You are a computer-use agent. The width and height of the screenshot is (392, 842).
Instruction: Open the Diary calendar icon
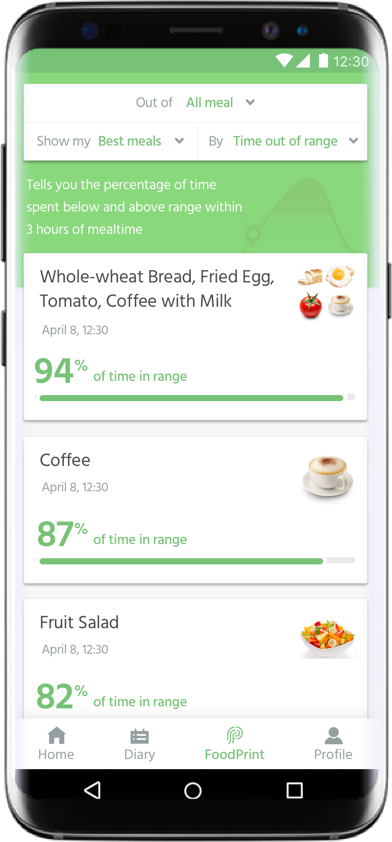pyautogui.click(x=140, y=736)
